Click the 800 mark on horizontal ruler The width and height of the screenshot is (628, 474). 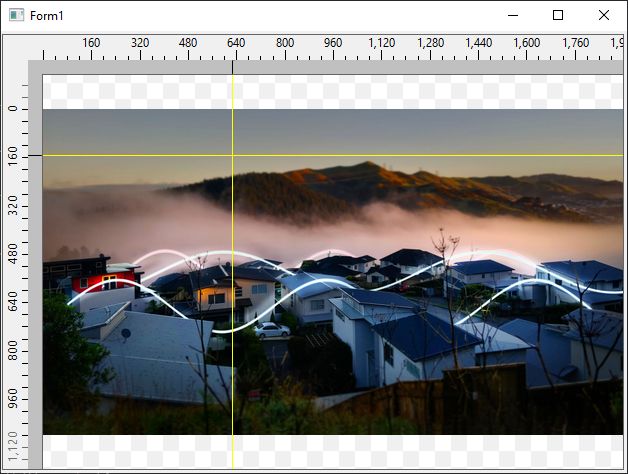pos(285,43)
